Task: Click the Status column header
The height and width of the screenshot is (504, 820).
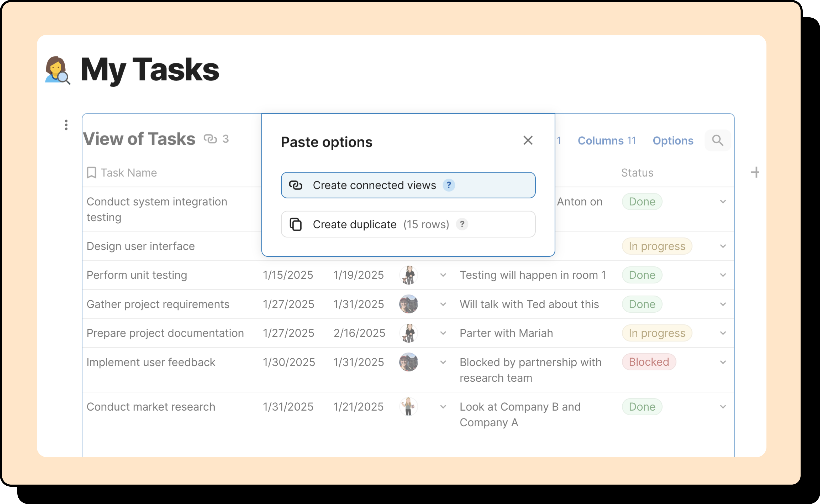Action: click(637, 173)
